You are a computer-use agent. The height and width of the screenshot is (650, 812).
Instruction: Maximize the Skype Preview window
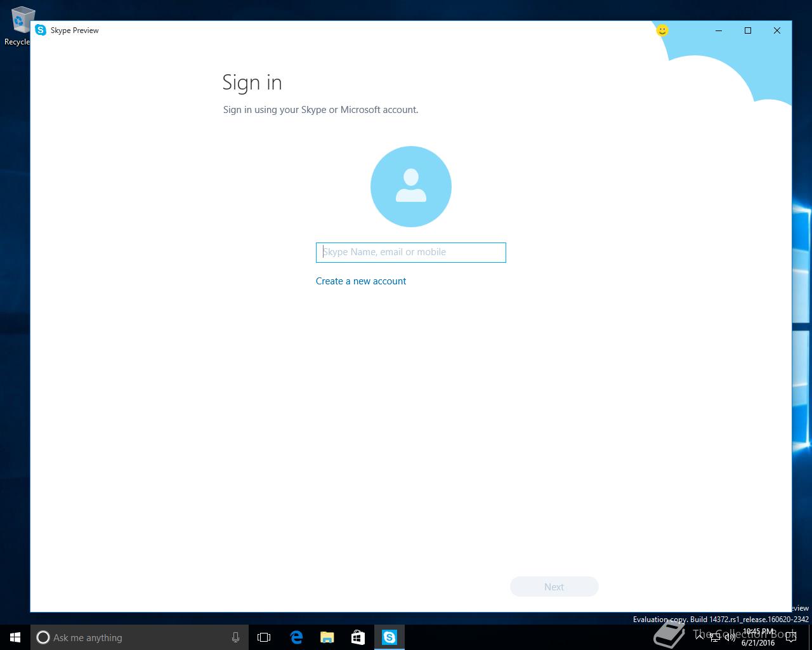[748, 30]
